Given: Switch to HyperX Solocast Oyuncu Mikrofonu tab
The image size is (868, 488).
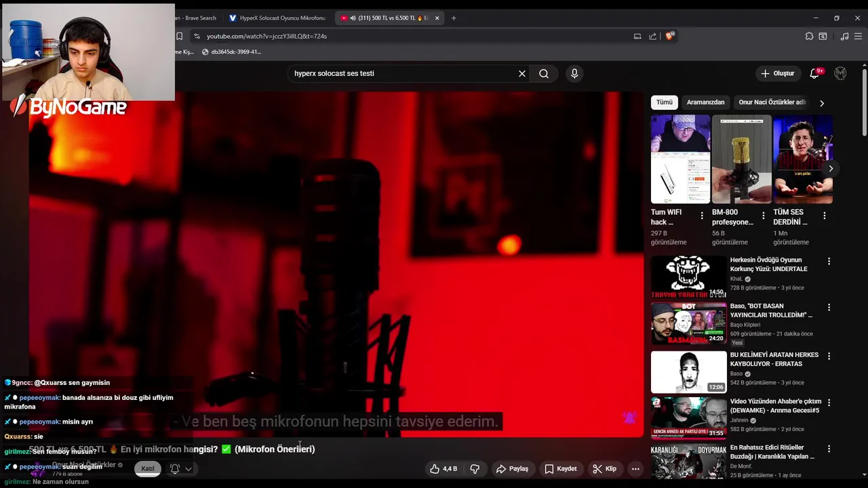Looking at the screenshot, I should 277,18.
